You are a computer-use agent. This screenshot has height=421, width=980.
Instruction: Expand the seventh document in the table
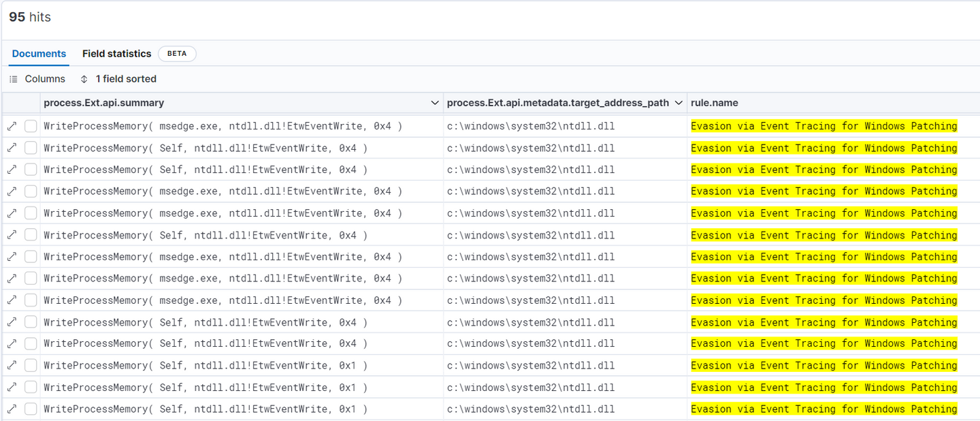(14, 256)
